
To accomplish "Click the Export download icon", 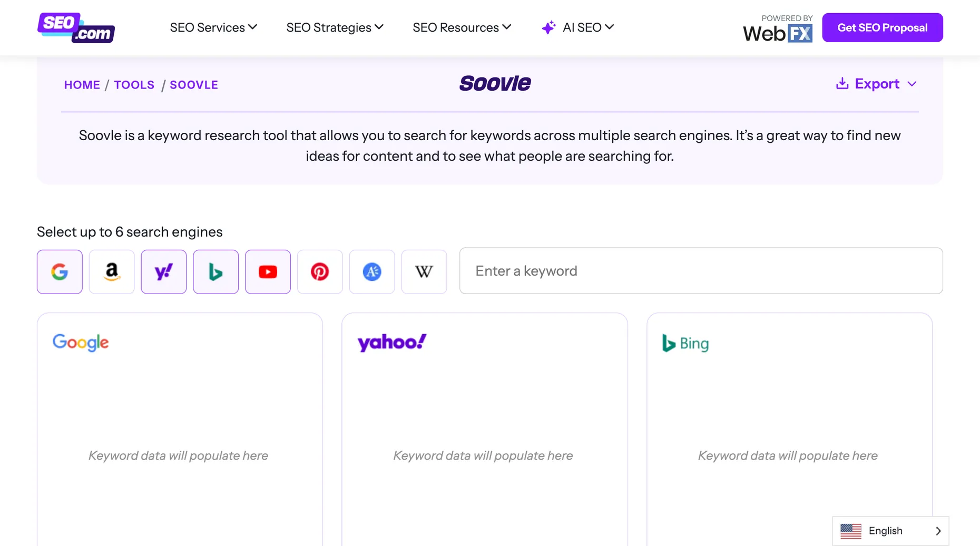I will point(842,84).
